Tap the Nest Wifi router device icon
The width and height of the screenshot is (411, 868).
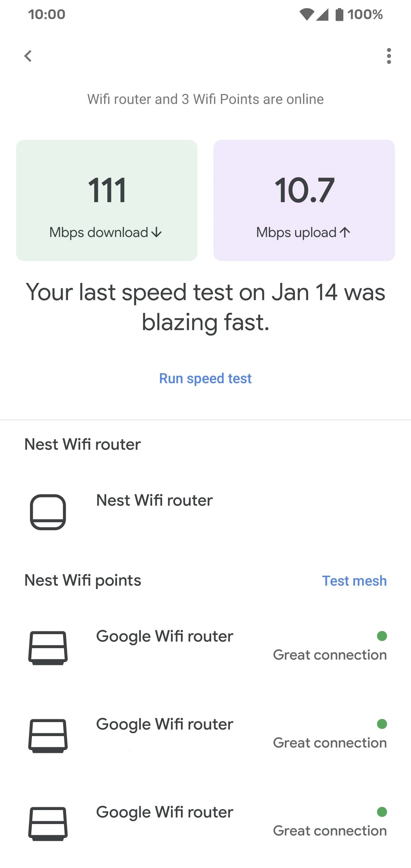tap(48, 512)
